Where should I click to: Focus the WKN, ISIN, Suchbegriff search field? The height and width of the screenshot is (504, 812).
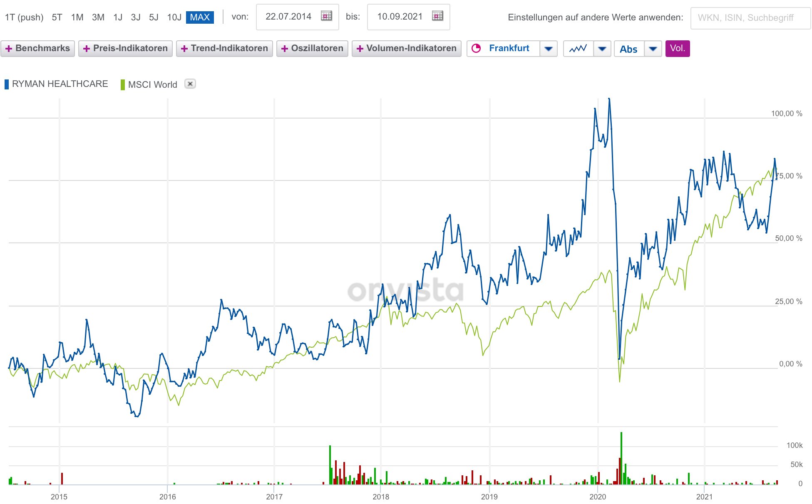[x=750, y=18]
